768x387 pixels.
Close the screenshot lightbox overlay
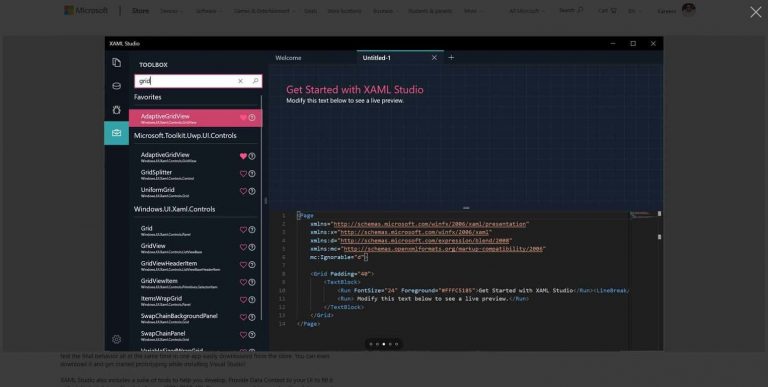[755, 12]
